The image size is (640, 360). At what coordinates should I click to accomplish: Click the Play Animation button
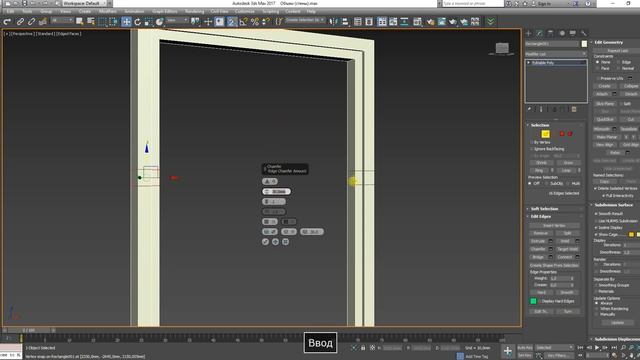pos(597,348)
